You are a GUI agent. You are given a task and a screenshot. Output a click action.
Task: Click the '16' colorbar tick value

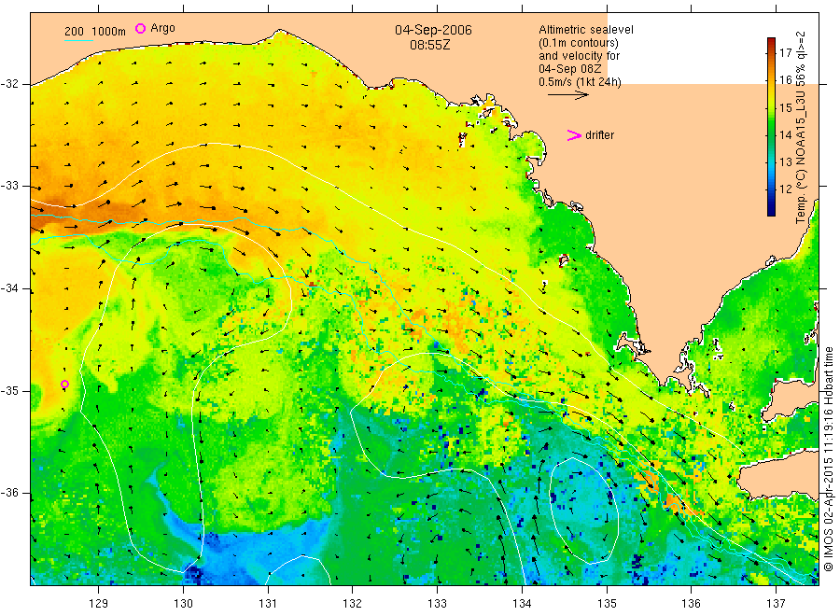(x=785, y=80)
